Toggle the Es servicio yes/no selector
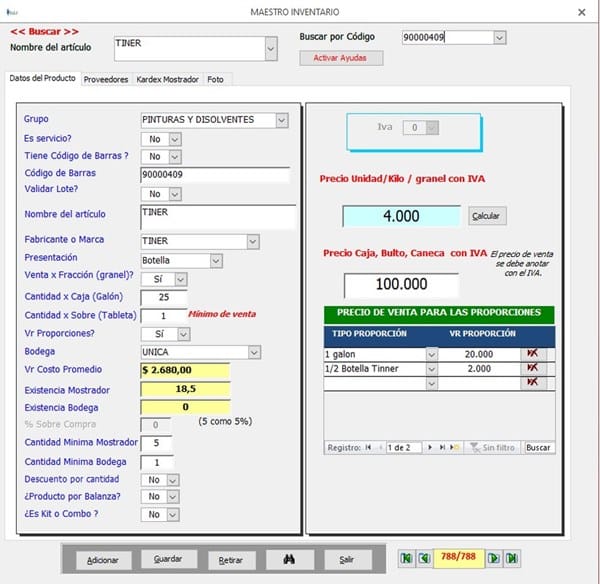 [174, 139]
